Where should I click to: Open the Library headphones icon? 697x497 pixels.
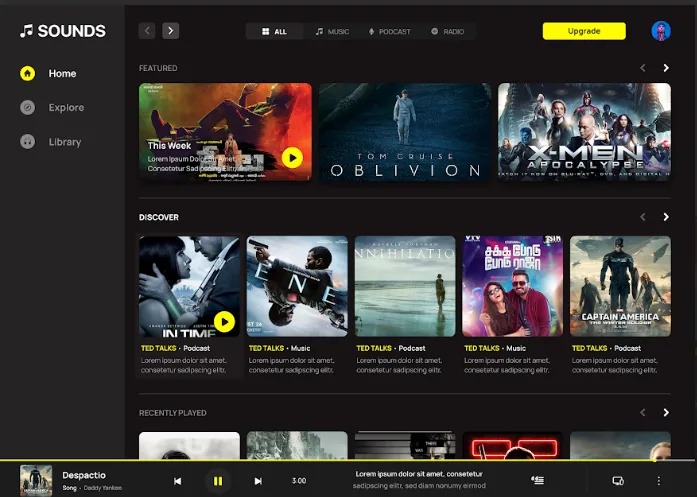(28, 142)
